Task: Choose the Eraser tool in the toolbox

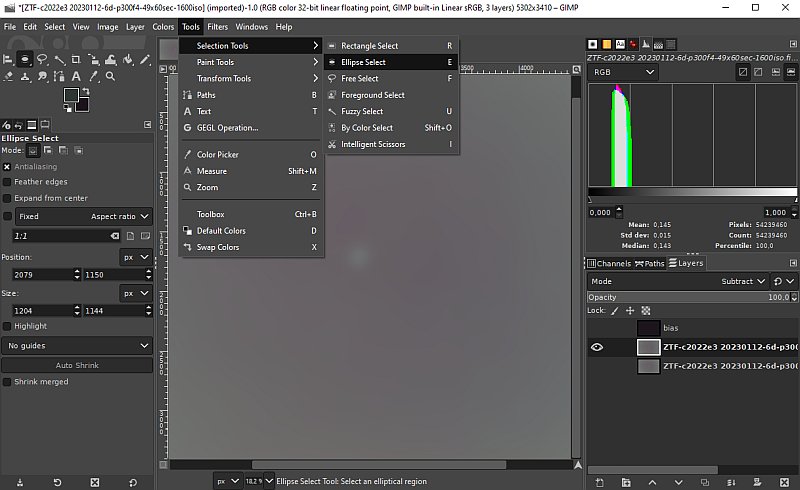Action: (x=8, y=77)
